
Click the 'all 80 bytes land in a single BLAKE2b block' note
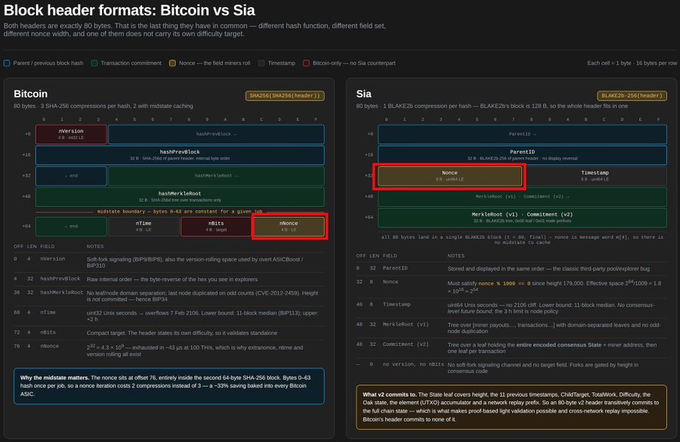[522, 240]
